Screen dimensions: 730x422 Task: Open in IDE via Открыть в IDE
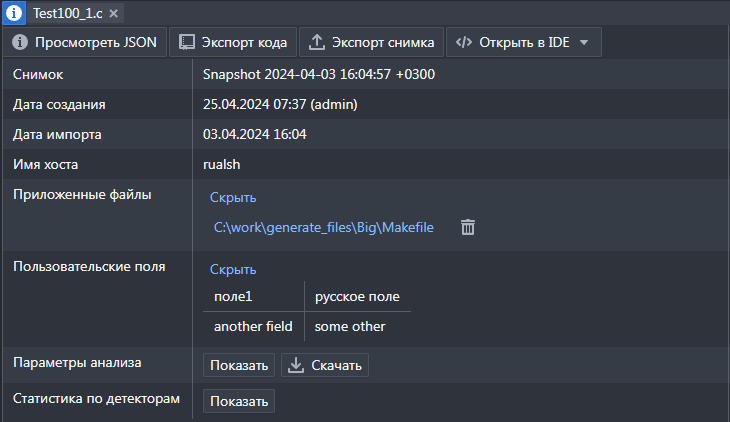[524, 42]
